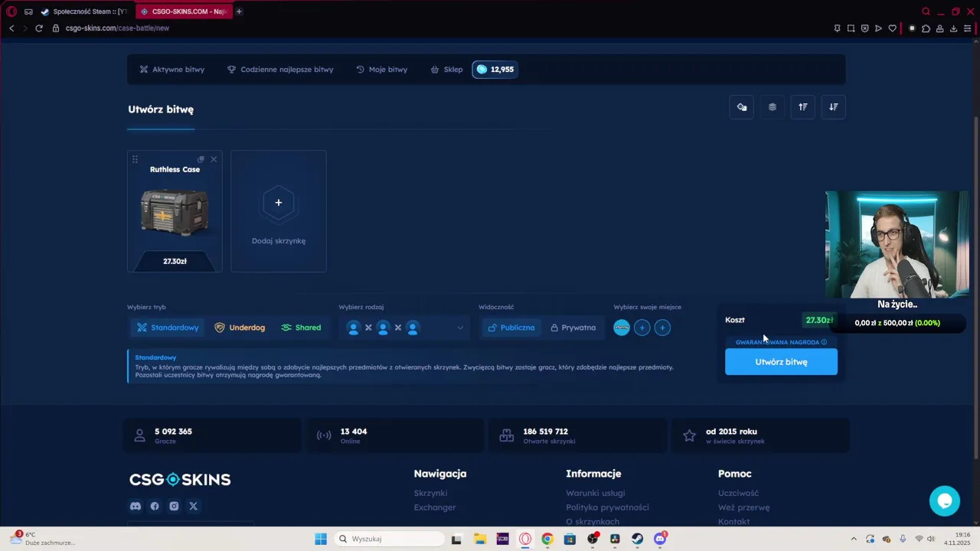Open Warunki usługi link
The width and height of the screenshot is (980, 551).
coord(596,493)
